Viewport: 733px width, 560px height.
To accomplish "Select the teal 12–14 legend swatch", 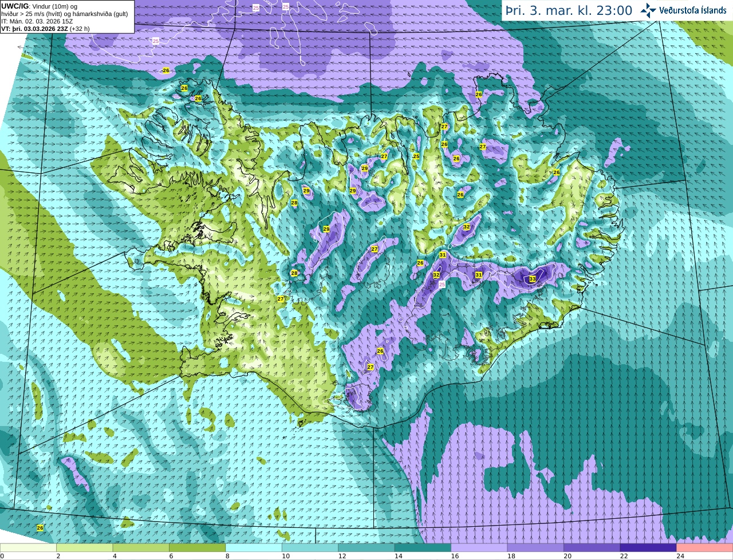I will point(366,547).
